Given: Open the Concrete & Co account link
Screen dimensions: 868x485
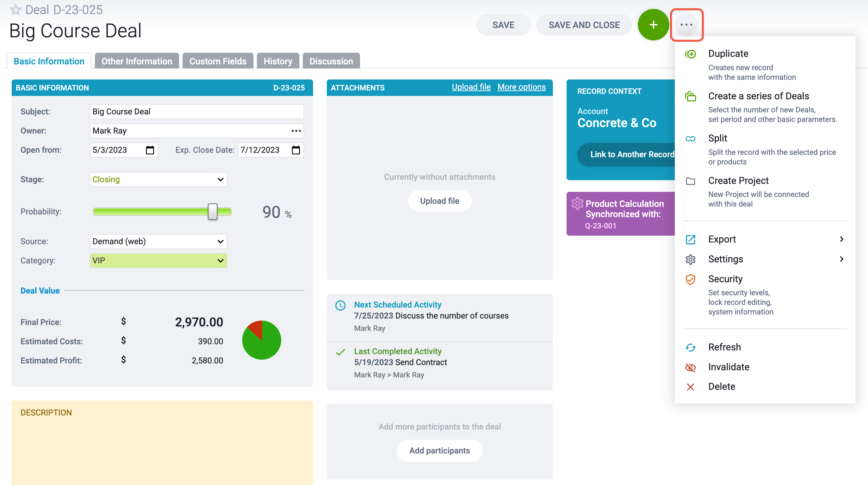Looking at the screenshot, I should click(617, 123).
